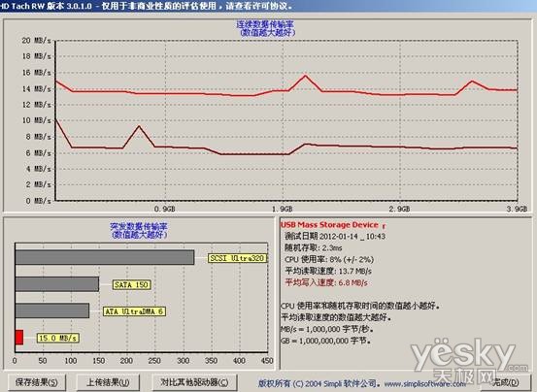The image size is (537, 392).
Task: Click the USB Mass Storage Device title
Action: (329, 225)
